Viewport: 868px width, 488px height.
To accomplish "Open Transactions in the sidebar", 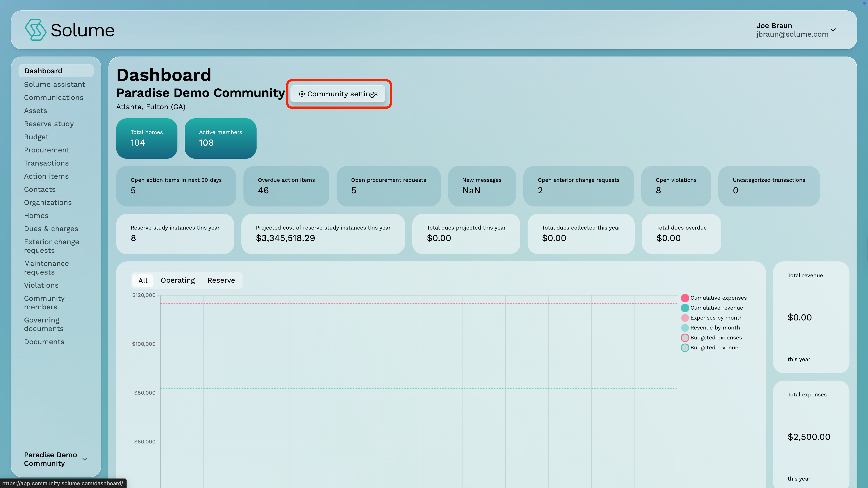I will (x=46, y=163).
